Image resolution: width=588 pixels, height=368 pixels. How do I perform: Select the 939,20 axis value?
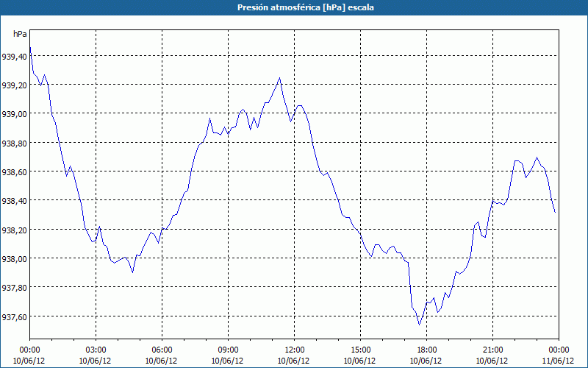(14, 85)
